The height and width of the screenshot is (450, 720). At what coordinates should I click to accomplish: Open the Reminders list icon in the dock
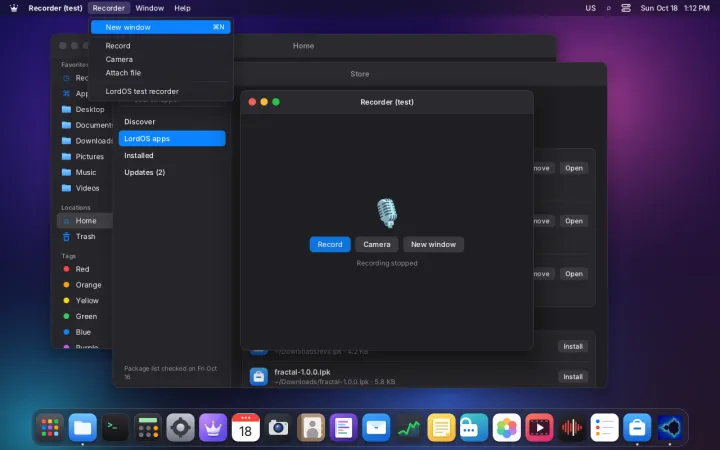pyautogui.click(x=604, y=428)
